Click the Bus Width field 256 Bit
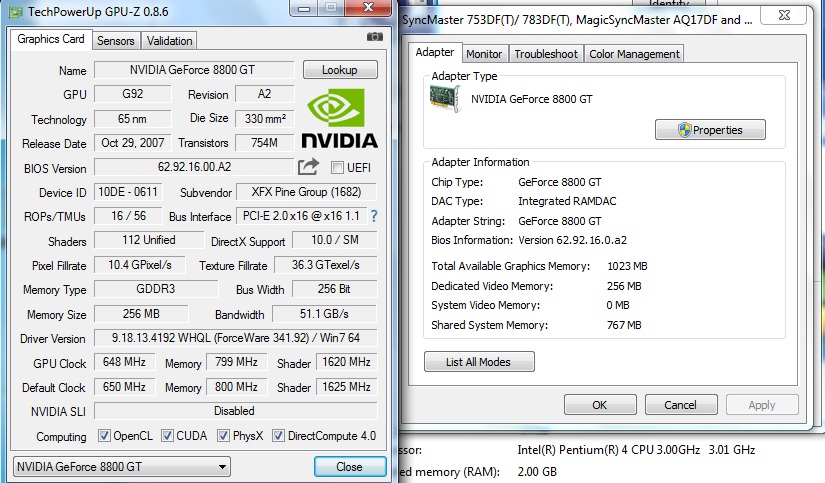Image resolution: width=825 pixels, height=483 pixels. point(335,289)
